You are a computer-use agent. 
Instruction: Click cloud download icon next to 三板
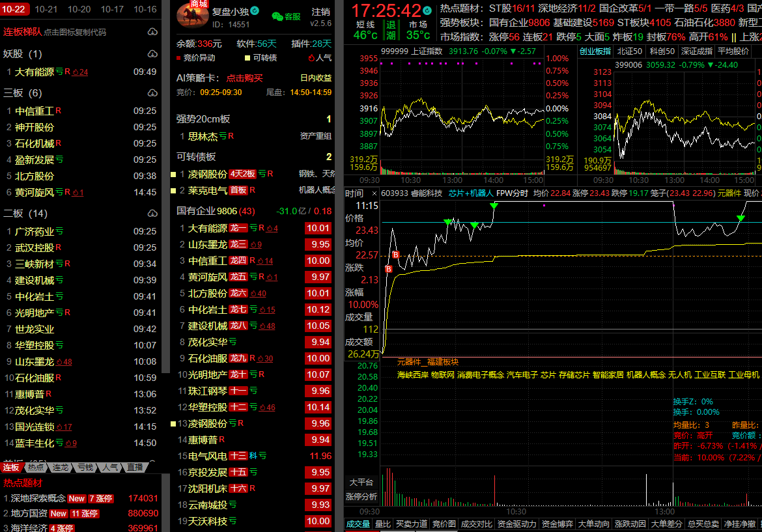pyautogui.click(x=152, y=93)
